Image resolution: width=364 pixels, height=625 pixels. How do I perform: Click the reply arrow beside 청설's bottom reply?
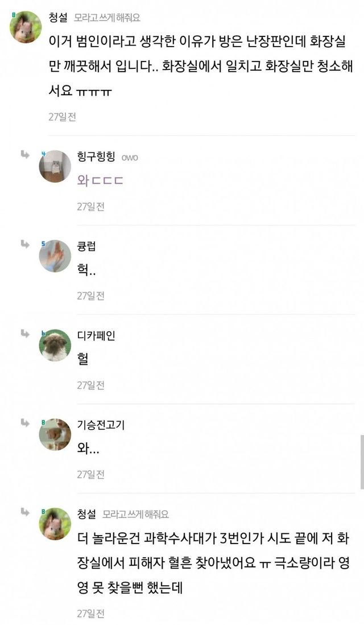(25, 512)
